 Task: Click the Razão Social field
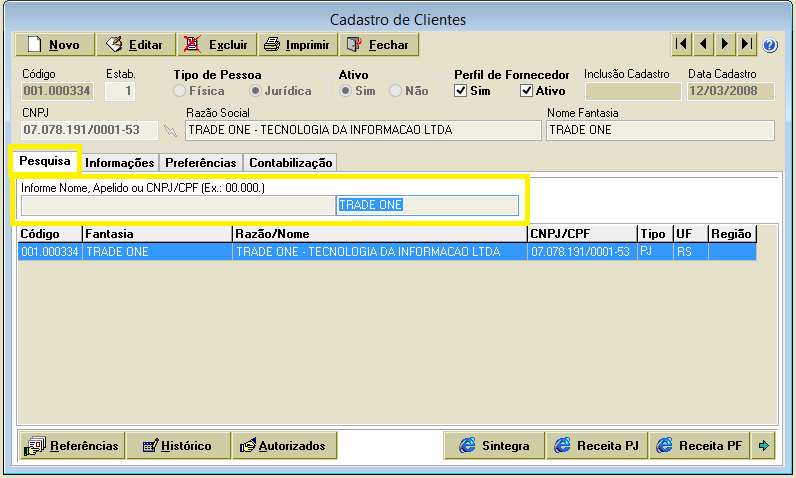coord(363,130)
